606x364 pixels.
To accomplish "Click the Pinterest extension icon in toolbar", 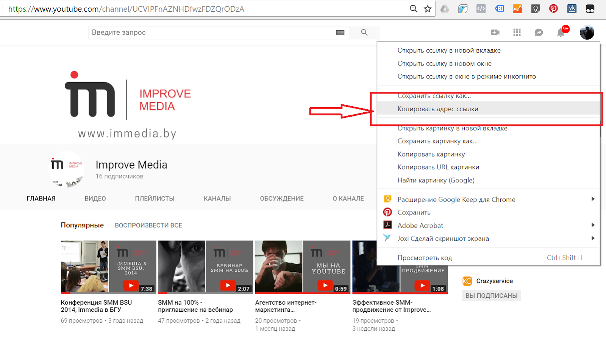I will 553,9.
